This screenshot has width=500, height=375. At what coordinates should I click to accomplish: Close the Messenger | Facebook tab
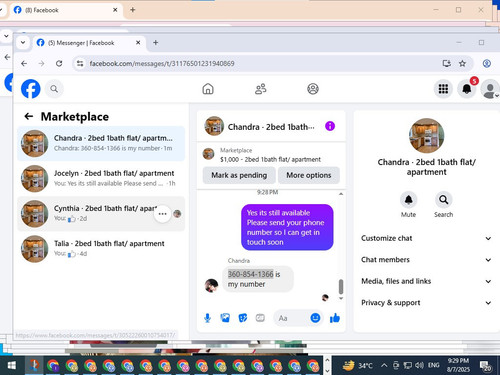point(138,43)
